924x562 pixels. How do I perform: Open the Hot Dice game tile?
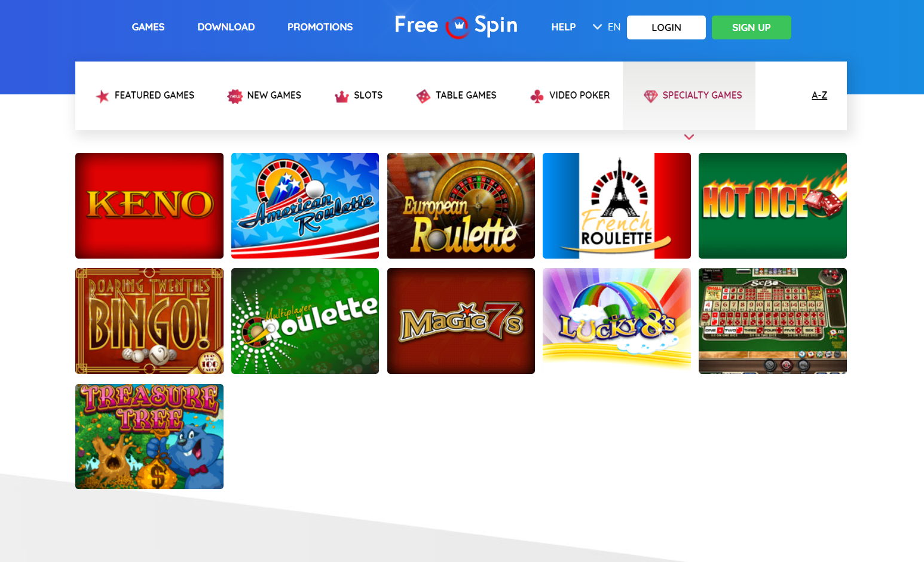(x=773, y=205)
